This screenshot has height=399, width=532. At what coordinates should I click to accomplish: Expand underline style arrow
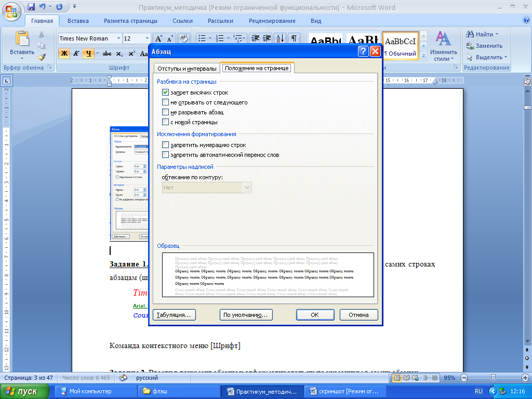[x=97, y=54]
